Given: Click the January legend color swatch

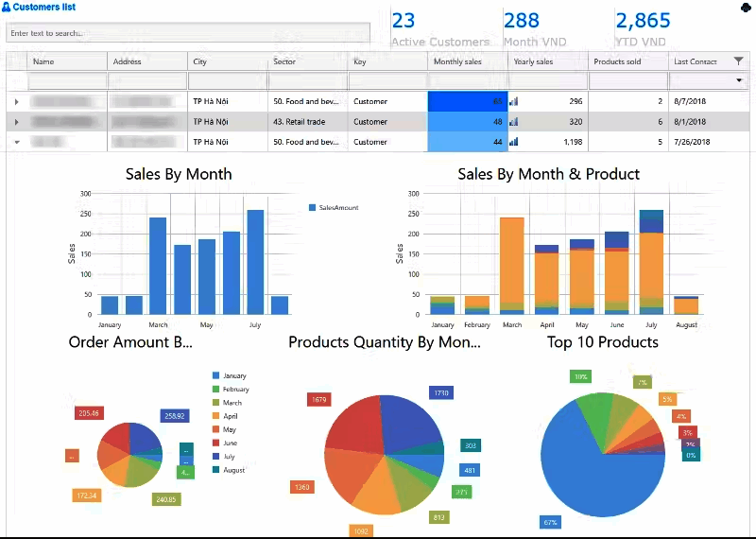Looking at the screenshot, I should pos(216,375).
